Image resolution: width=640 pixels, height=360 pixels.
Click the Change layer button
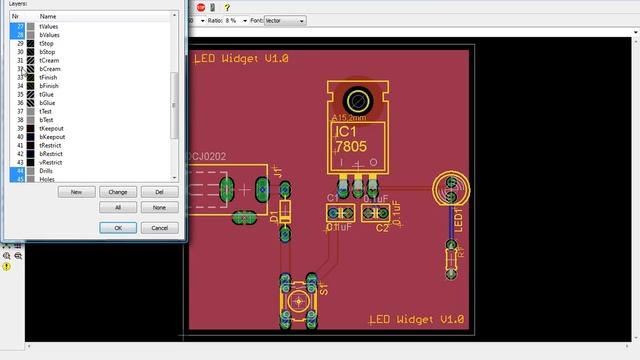tap(118, 192)
